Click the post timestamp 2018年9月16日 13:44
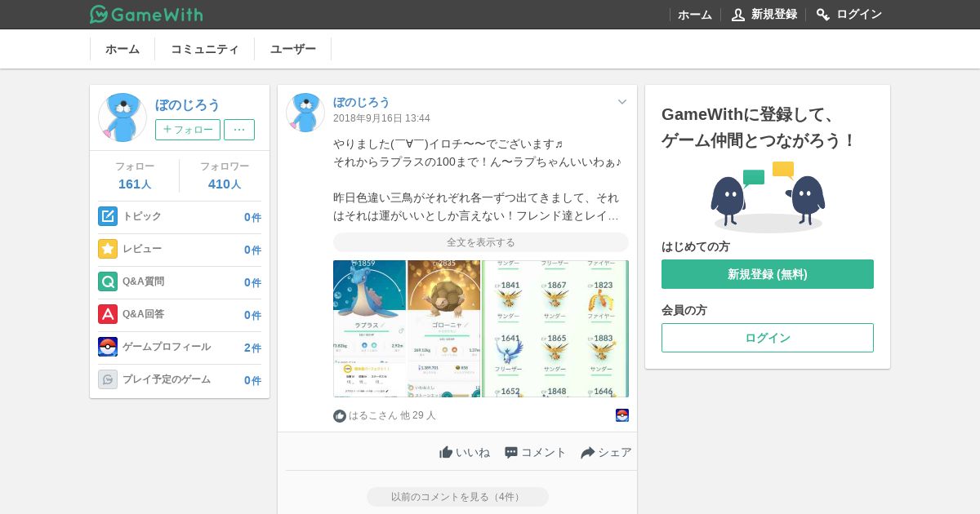 [x=381, y=118]
